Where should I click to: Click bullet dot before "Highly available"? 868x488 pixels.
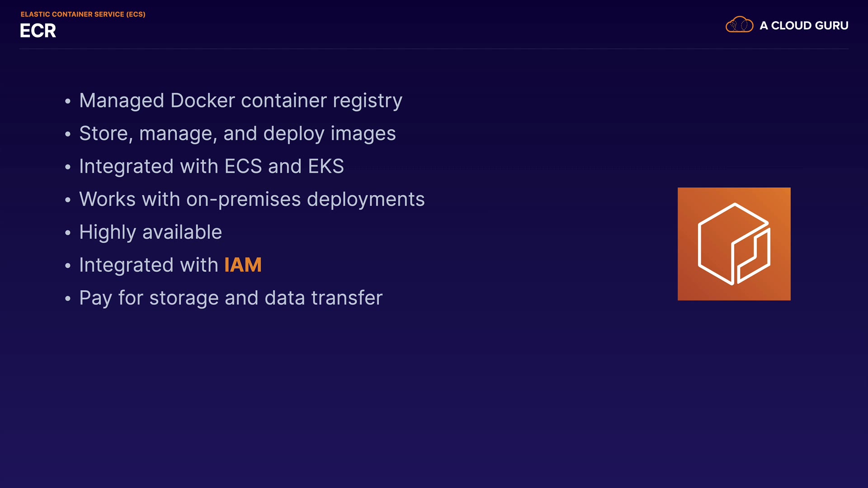pos(68,233)
